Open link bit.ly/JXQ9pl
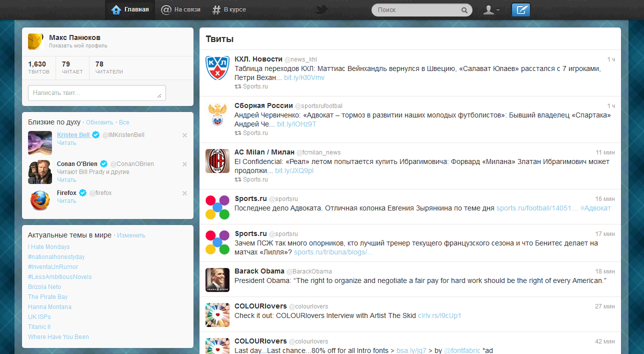The height and width of the screenshot is (354, 644). click(294, 170)
